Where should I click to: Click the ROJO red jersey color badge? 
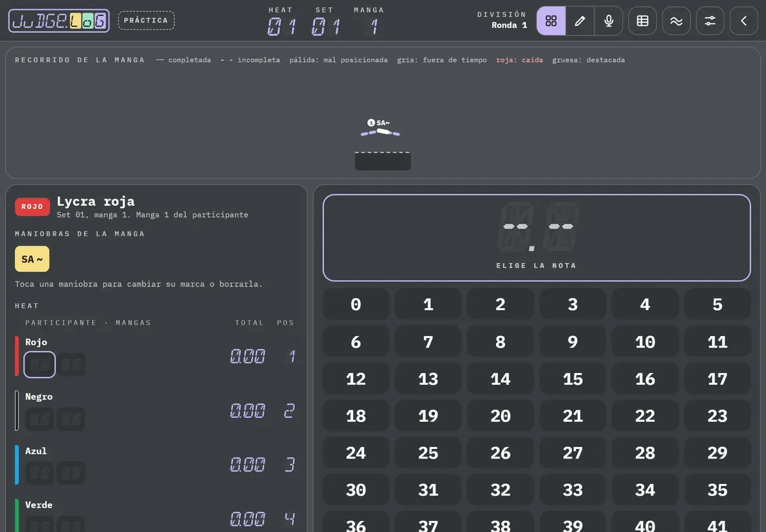pyautogui.click(x=32, y=206)
